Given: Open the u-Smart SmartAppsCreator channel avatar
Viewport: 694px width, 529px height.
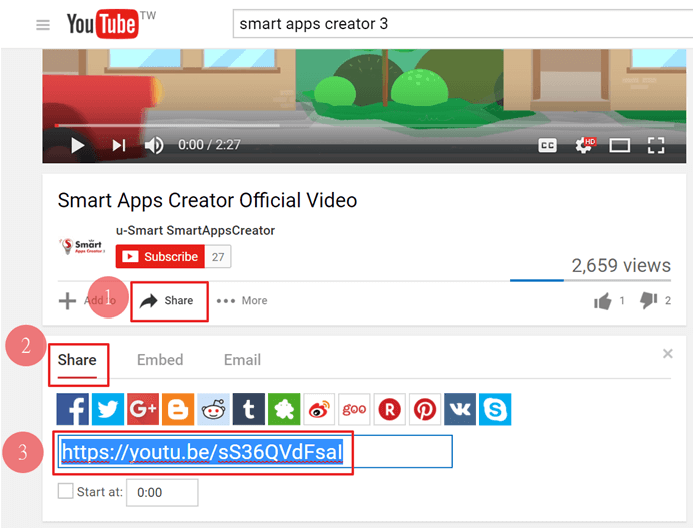Looking at the screenshot, I should click(82, 246).
